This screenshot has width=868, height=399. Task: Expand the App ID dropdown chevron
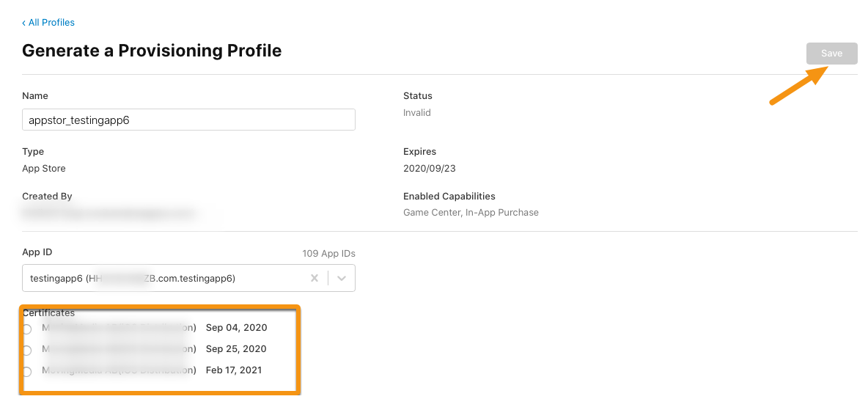click(x=342, y=278)
